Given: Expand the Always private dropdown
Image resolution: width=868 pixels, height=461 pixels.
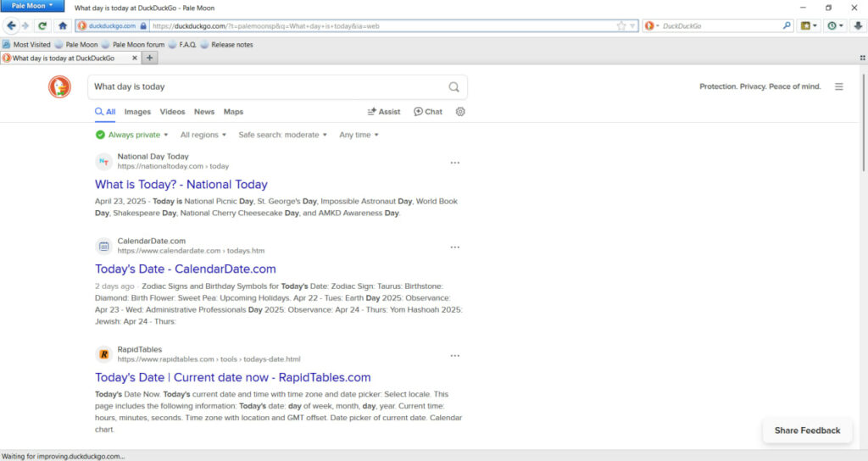Looking at the screenshot, I should [131, 135].
